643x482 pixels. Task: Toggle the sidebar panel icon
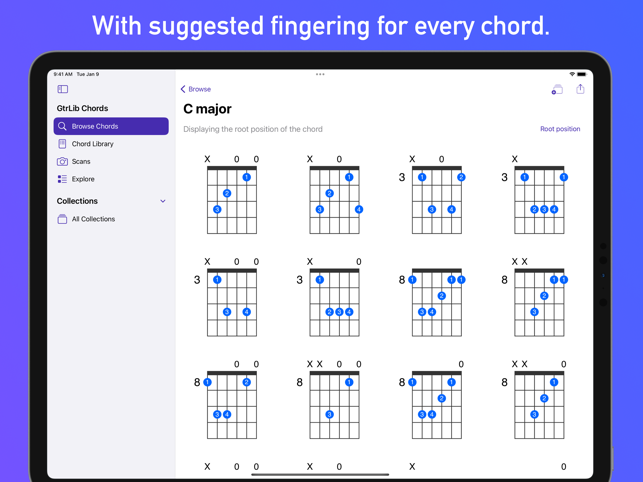(x=63, y=89)
